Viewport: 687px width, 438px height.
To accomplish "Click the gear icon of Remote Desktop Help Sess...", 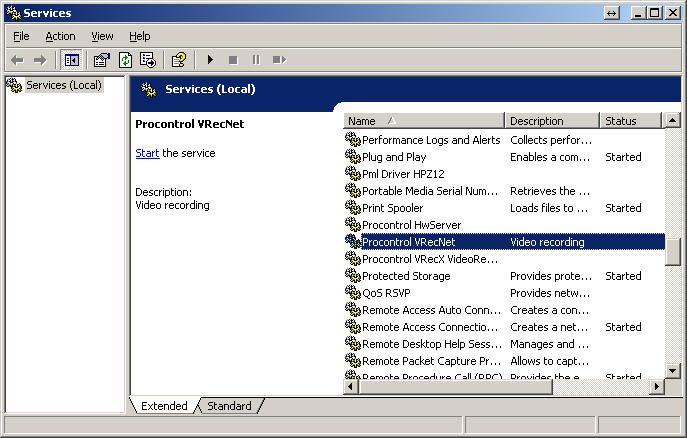I will [353, 344].
